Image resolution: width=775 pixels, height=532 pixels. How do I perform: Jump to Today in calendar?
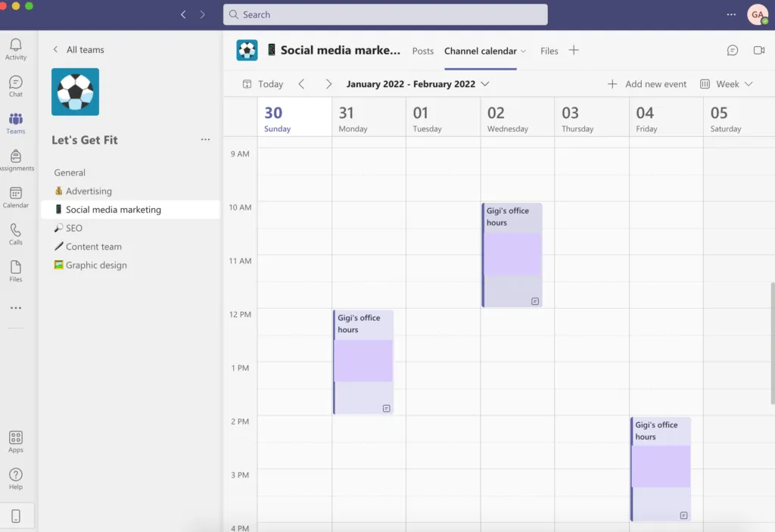263,84
